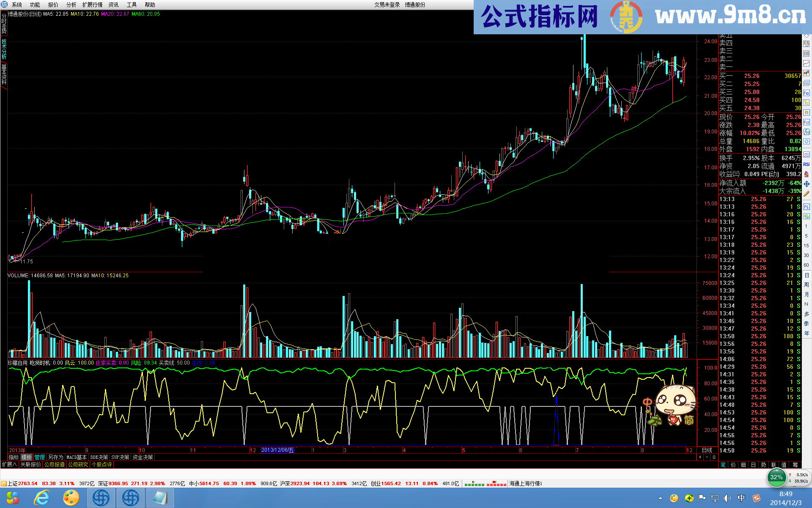The width and height of the screenshot is (812, 508).
Task: Click the f(x) formula icon
Action: pyautogui.click(x=807, y=132)
